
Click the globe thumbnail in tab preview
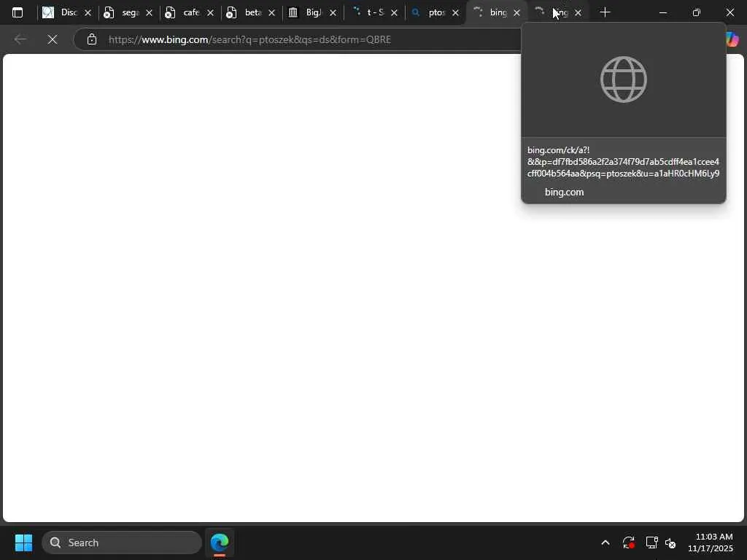[624, 79]
